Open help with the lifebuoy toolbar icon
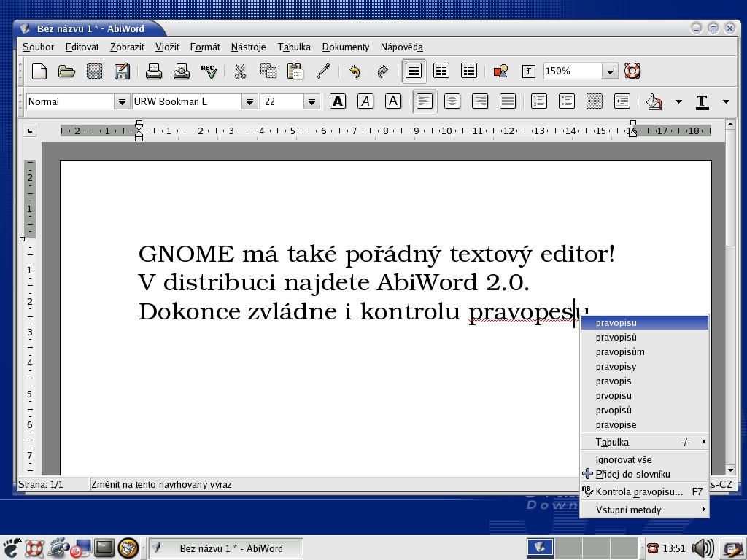Image resolution: width=747 pixels, height=560 pixels. point(632,71)
